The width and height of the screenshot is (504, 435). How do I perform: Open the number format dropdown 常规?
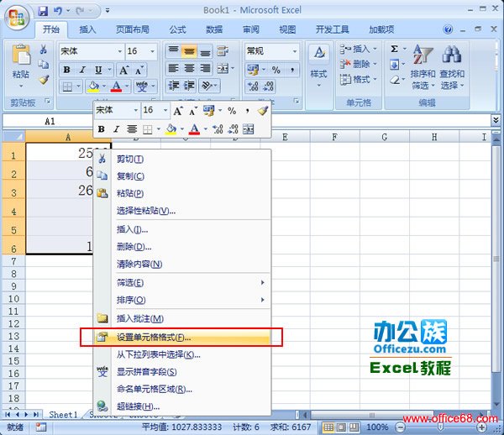(295, 51)
